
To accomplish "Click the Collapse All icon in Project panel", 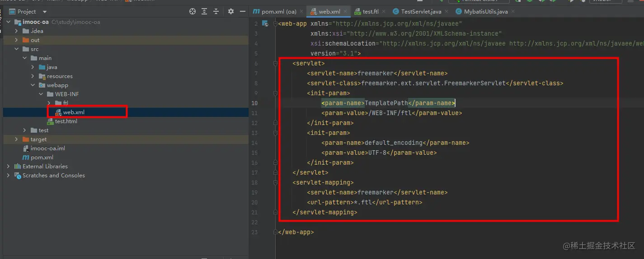I will pyautogui.click(x=216, y=11).
